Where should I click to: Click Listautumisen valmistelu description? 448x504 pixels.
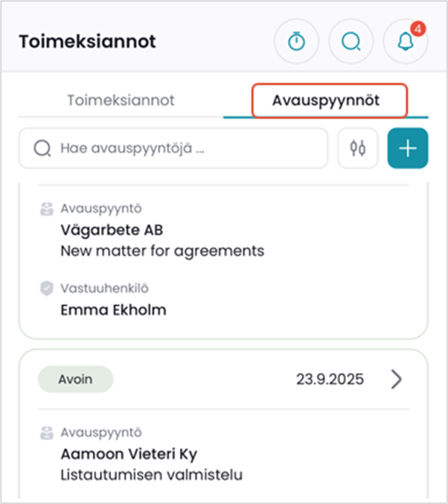coord(152,474)
